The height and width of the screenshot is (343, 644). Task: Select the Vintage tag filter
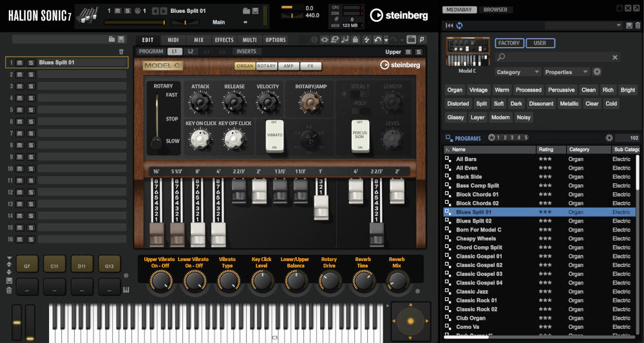[x=478, y=90]
